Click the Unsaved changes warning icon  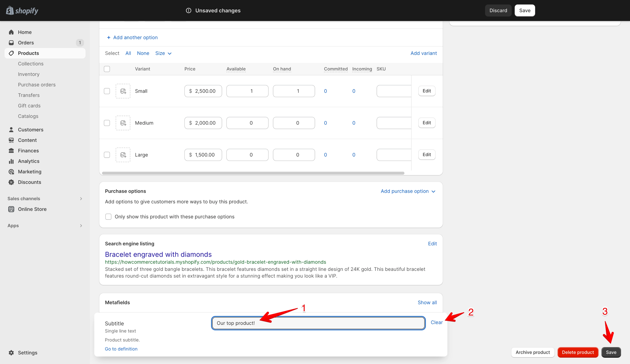189,10
